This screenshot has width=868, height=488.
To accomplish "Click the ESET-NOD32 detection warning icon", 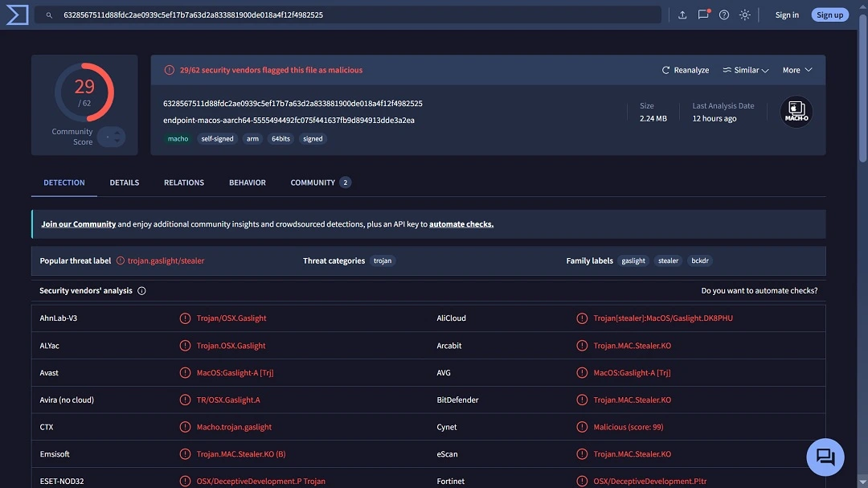I will click(x=185, y=482).
